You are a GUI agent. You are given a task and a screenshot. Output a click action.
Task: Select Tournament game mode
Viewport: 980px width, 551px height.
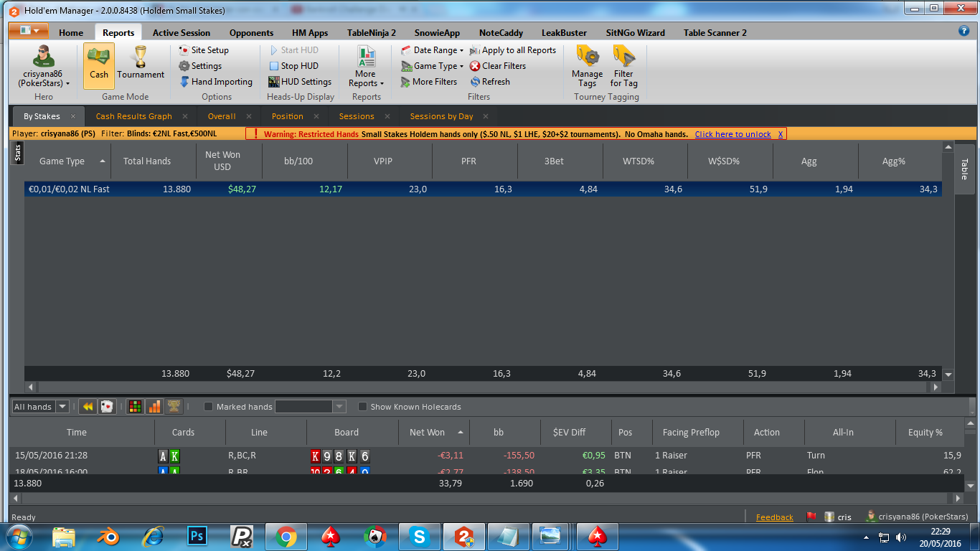(141, 65)
